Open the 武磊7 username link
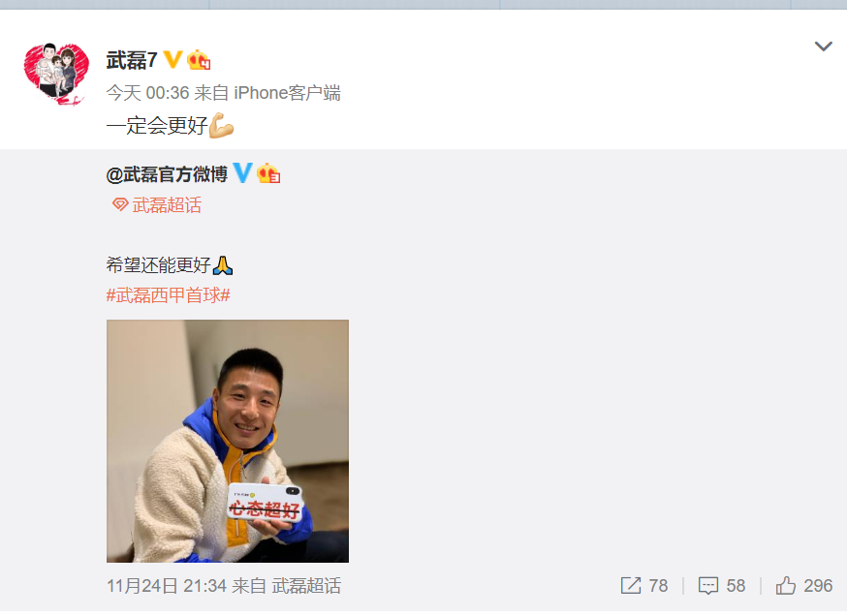 pos(132,60)
